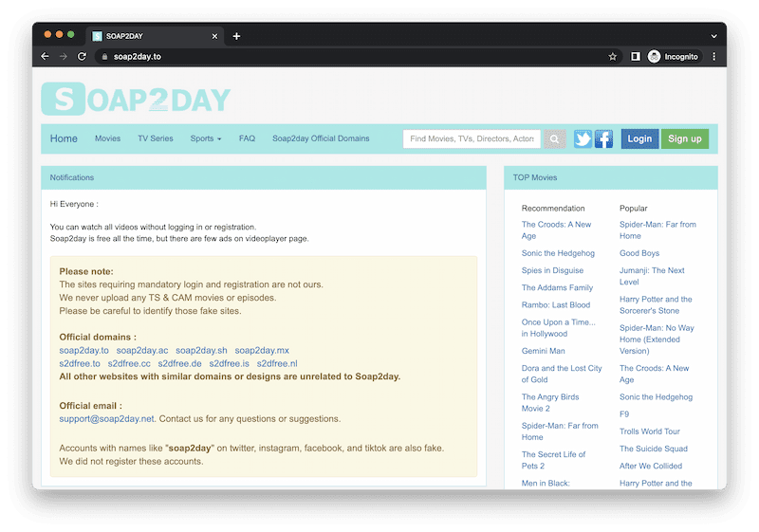759x532 pixels.
Task: Open the s2dfree.de domain link
Action: 179,363
